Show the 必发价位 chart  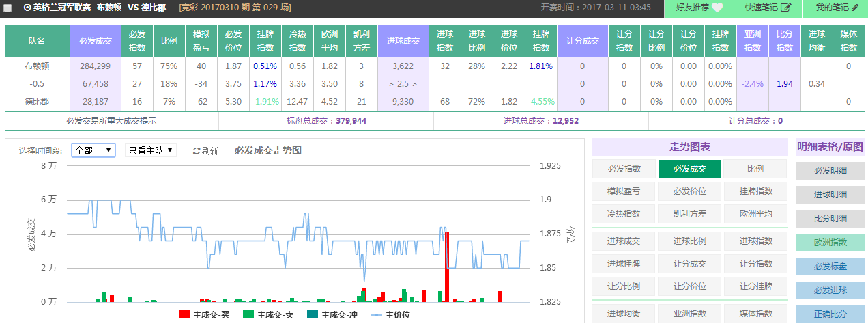[x=689, y=191]
